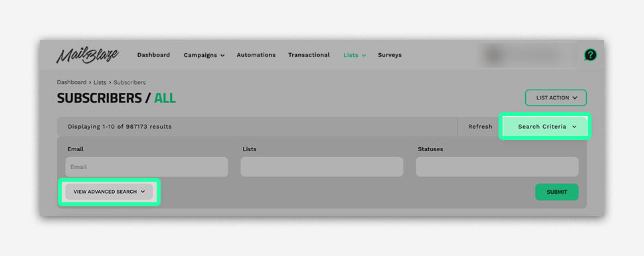Open the Statuses filter field
This screenshot has width=644, height=256.
[497, 167]
